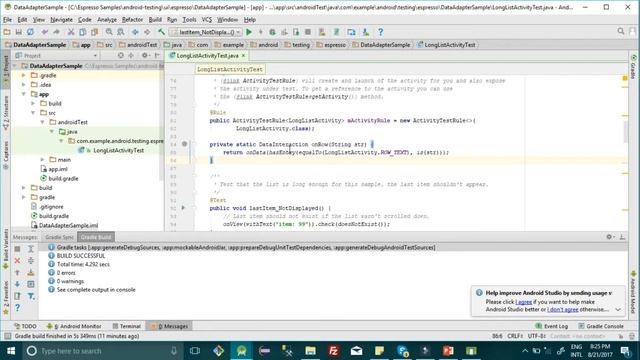Click the Forward navigation arrow icon
The image size is (640, 360).
point(147,32)
